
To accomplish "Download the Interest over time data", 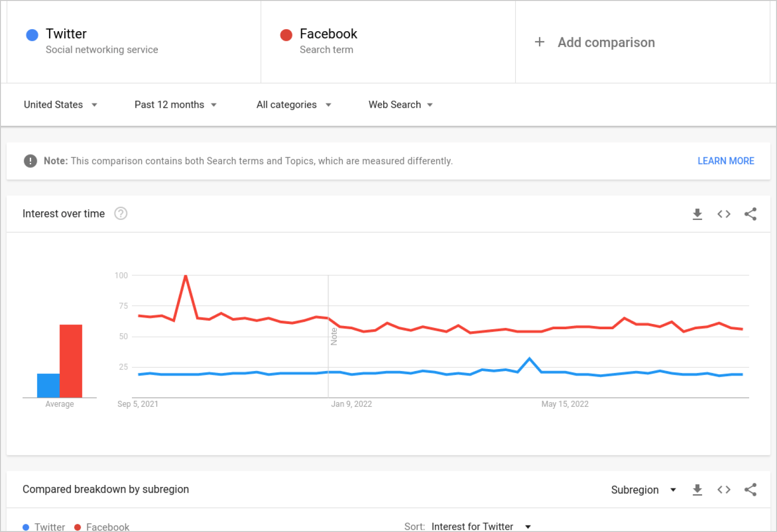I will point(697,214).
